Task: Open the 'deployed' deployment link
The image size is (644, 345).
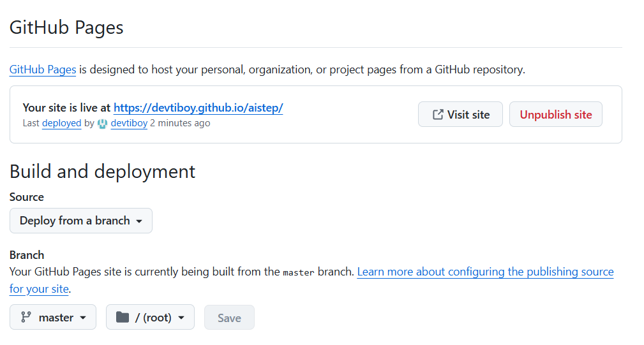Action: coord(62,123)
